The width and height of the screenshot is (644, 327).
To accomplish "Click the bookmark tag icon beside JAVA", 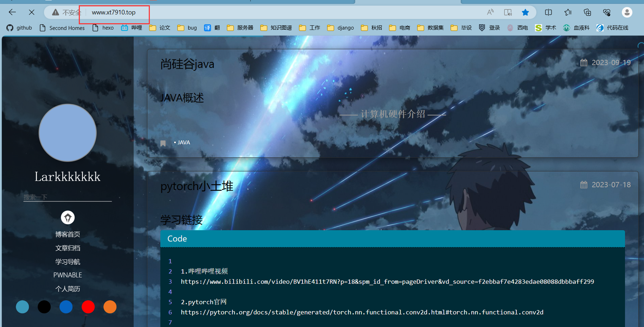I will point(163,143).
